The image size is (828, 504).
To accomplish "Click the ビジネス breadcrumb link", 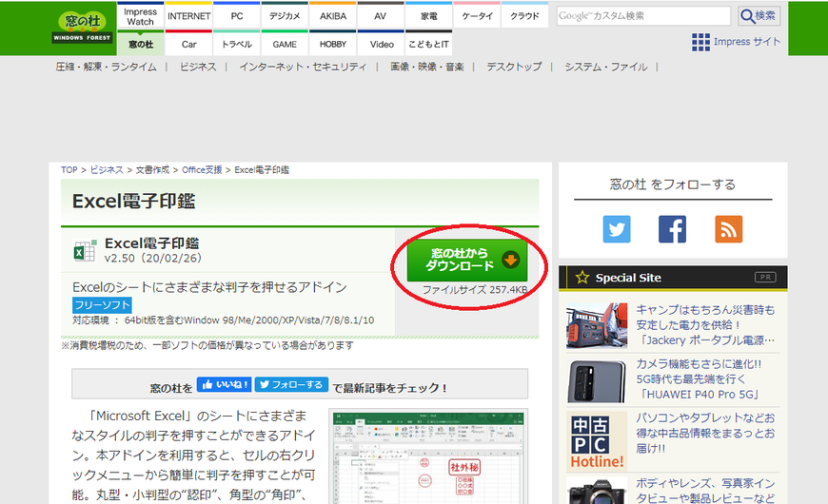I will [107, 170].
